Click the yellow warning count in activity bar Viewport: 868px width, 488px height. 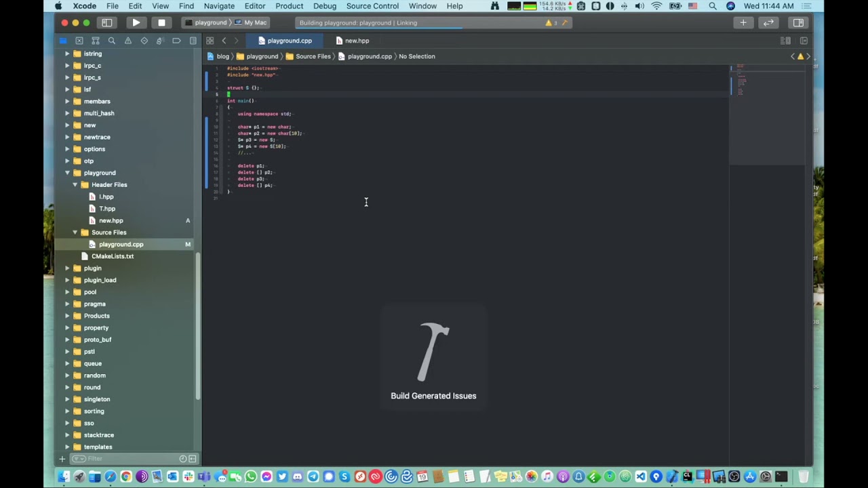click(551, 22)
